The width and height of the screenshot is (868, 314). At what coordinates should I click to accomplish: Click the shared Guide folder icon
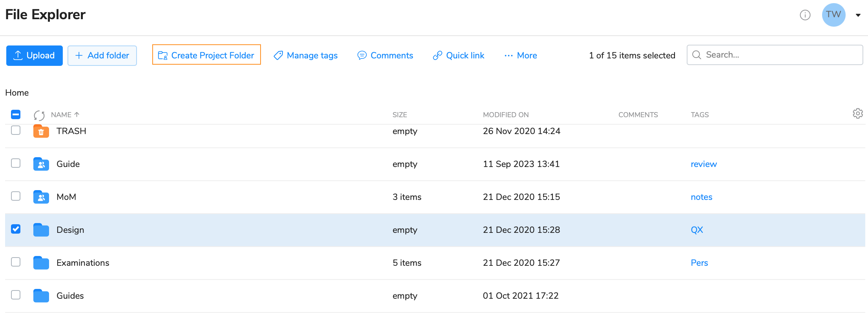(x=41, y=164)
